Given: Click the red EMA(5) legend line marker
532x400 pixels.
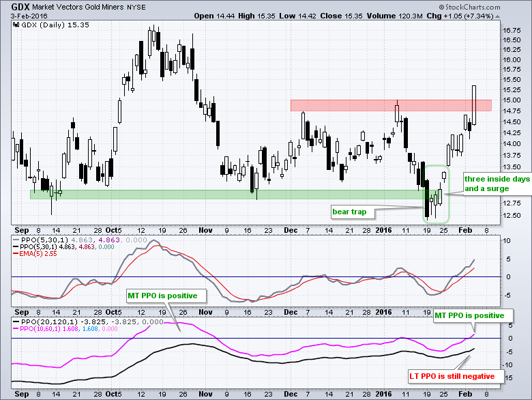Looking at the screenshot, I should (x=16, y=254).
